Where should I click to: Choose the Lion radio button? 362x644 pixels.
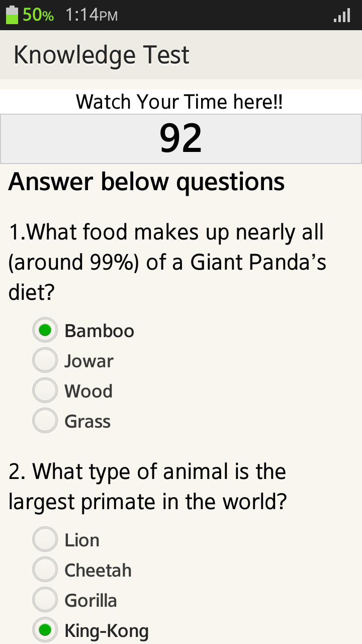coord(45,540)
